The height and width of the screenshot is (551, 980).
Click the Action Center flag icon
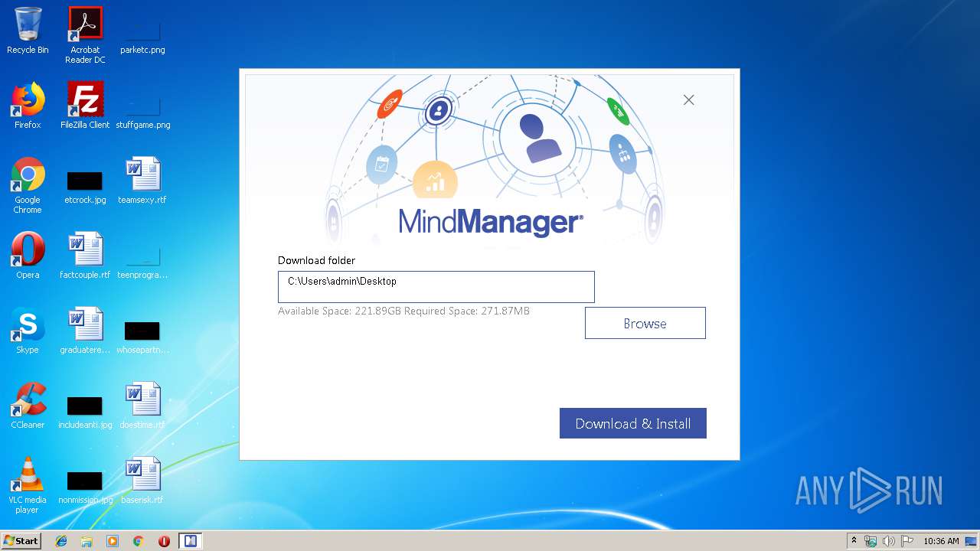906,541
